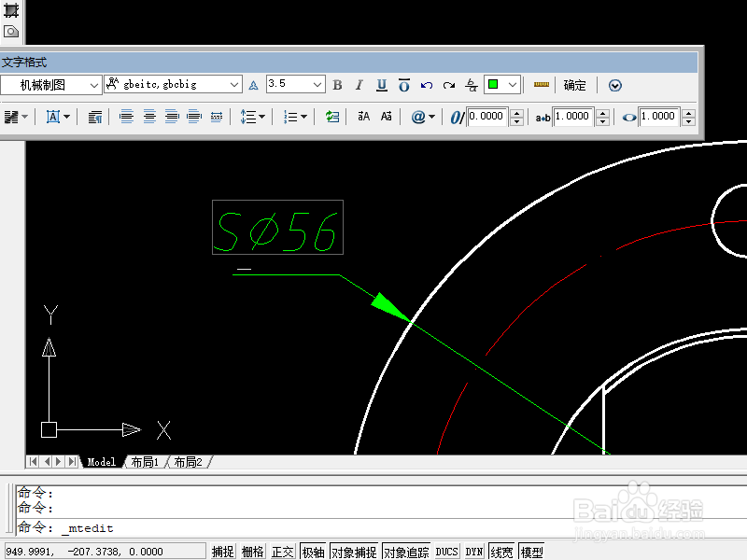Click the crop-frame tool icon on left toolbar
Image resolution: width=747 pixels, height=560 pixels.
pos(11,10)
